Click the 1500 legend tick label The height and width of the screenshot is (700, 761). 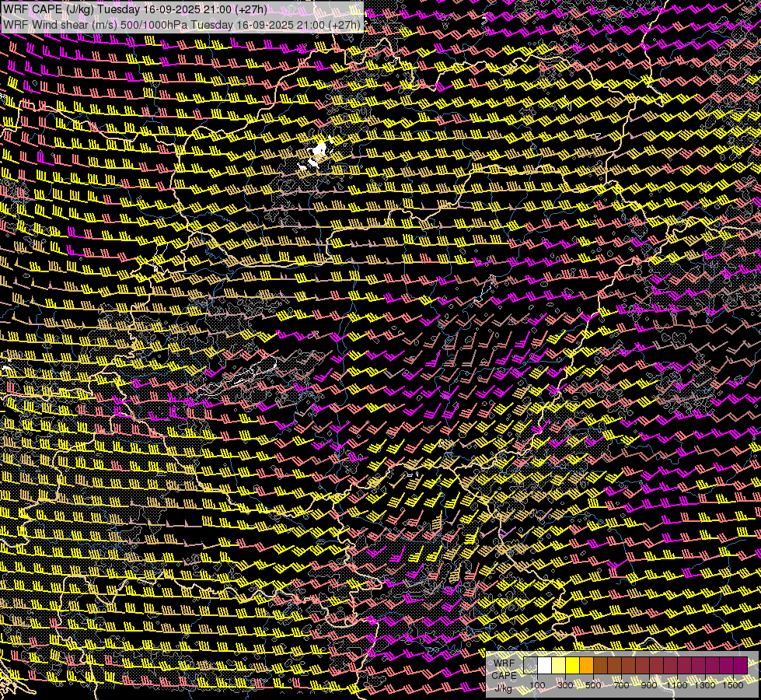(733, 685)
